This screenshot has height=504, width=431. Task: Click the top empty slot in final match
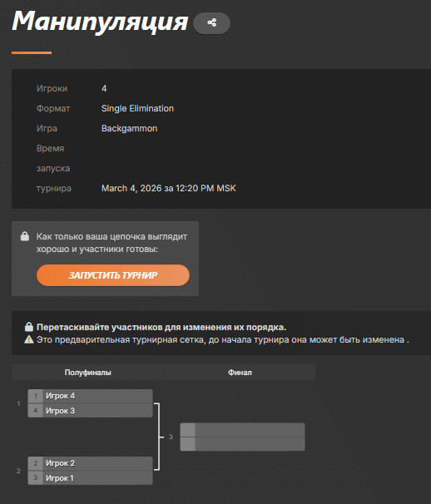pos(242,430)
